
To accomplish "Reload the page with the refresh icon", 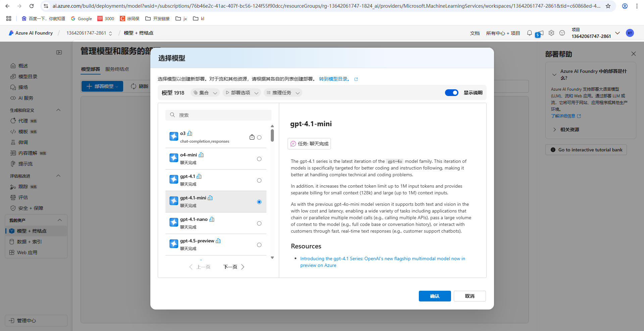I will tap(32, 6).
